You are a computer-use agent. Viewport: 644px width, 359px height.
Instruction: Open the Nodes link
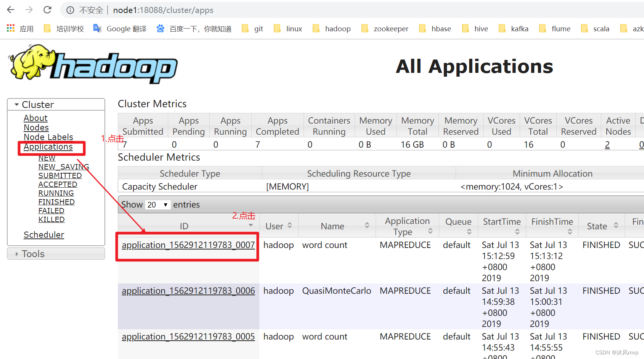[36, 128]
